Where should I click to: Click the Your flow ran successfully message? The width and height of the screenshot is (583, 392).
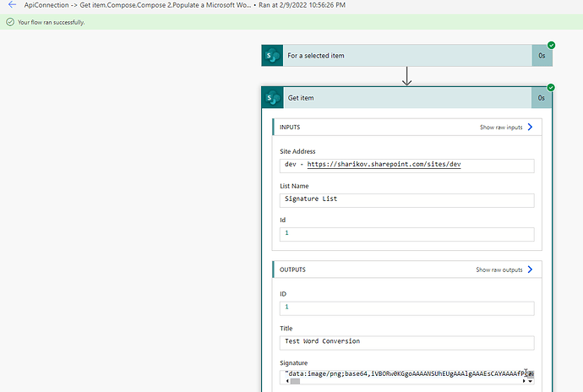click(52, 22)
